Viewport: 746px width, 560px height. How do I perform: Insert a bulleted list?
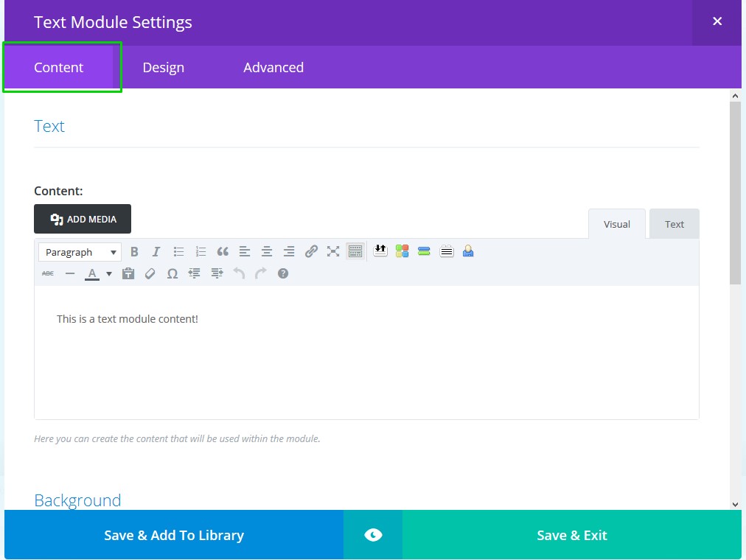178,252
